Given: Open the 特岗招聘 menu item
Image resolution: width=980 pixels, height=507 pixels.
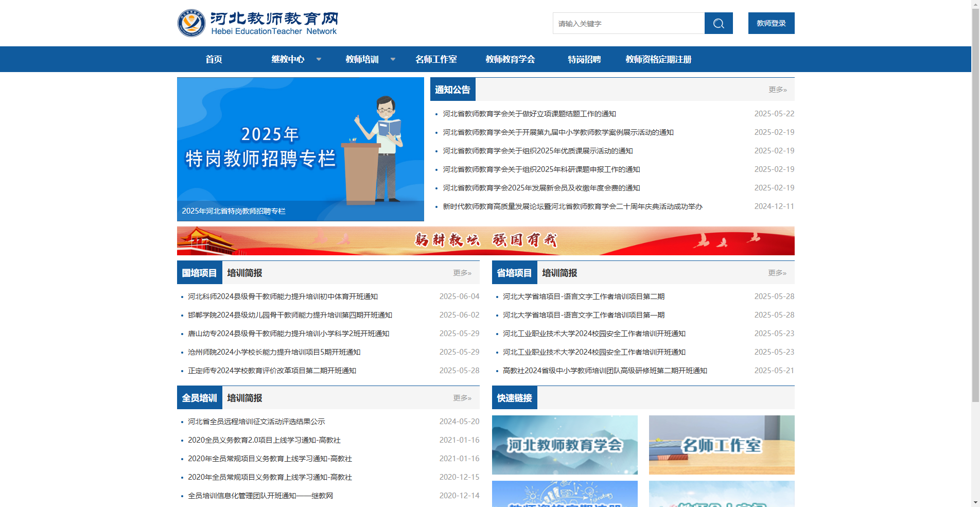Looking at the screenshot, I should [584, 59].
